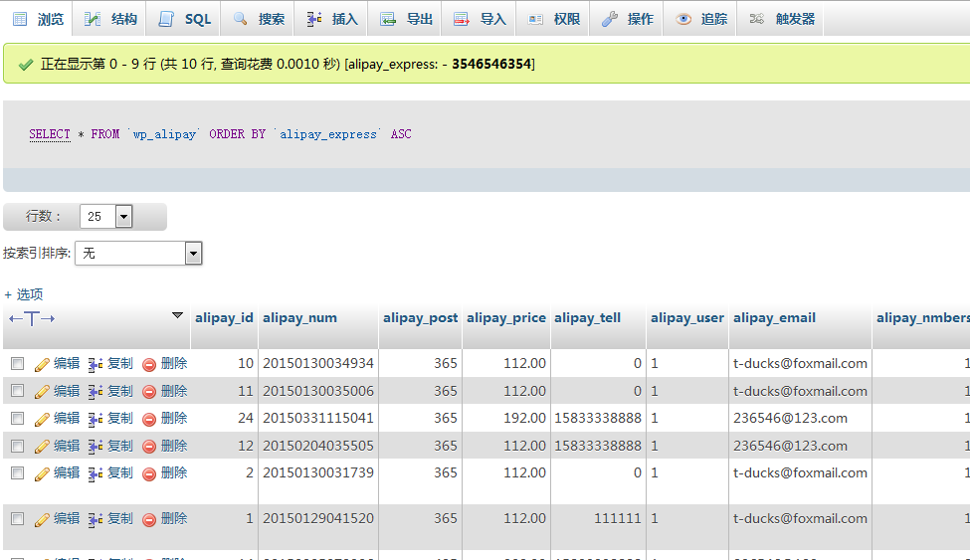Sort by the alipay_email column header
Viewport: 970px width, 560px height.
pyautogui.click(x=774, y=318)
